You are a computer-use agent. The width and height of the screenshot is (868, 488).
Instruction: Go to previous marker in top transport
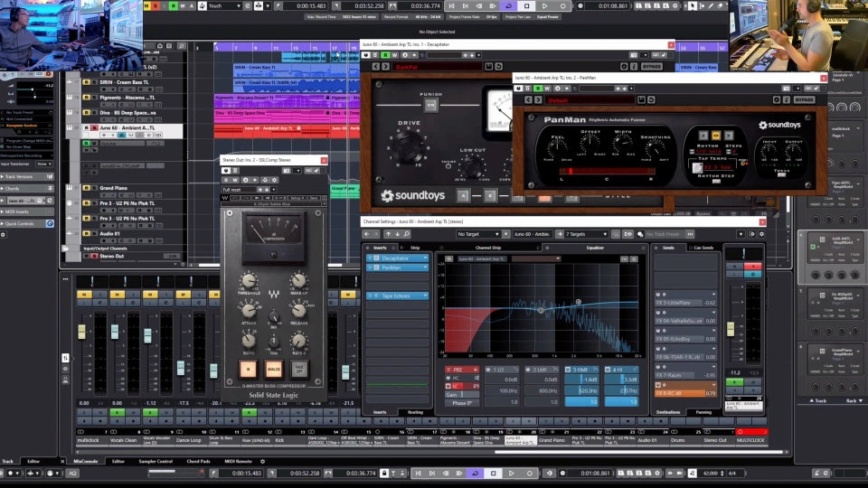click(x=452, y=6)
